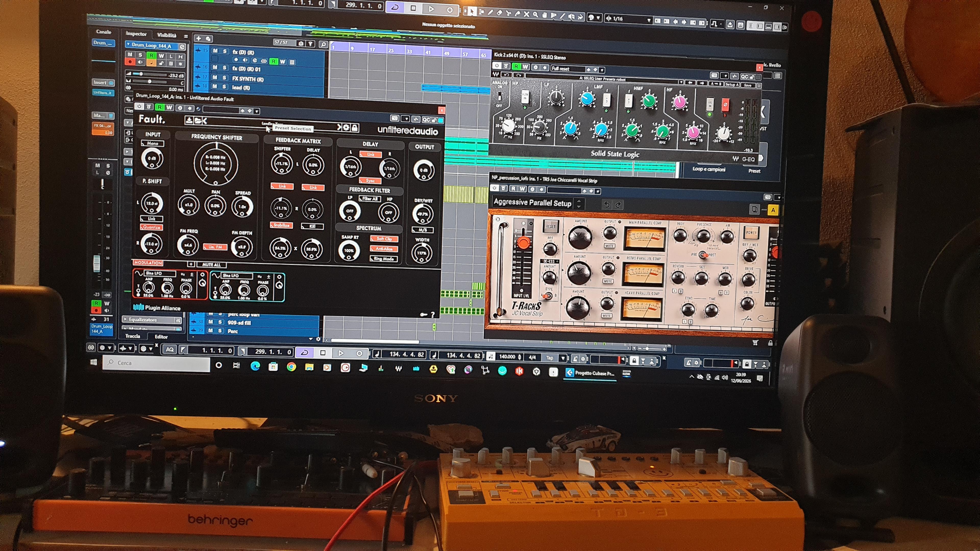Mute the FX SYNTH track
This screenshot has width=980, height=551.
pyautogui.click(x=215, y=78)
